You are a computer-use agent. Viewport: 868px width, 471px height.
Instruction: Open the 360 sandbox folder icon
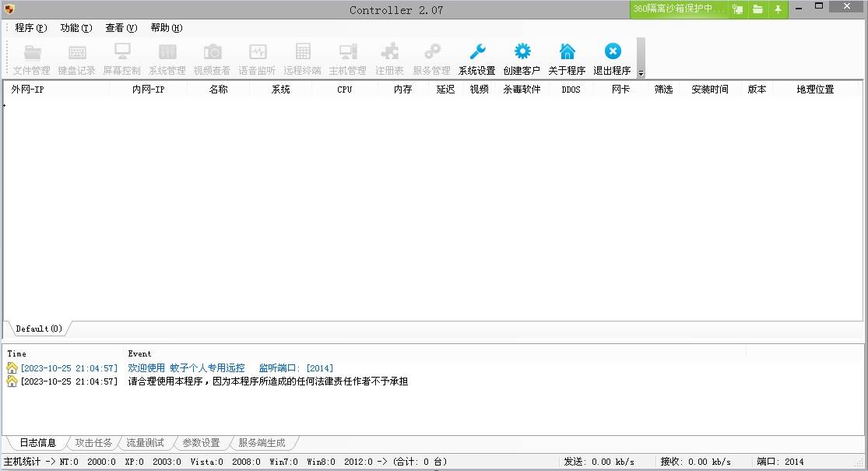[757, 9]
